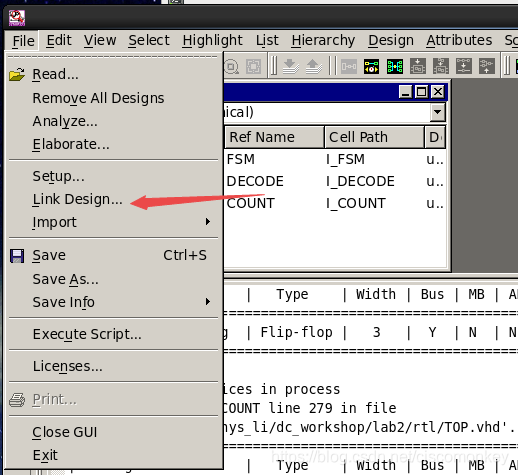Click the floppy disk icon next to Save
Viewport: 518px width, 475px height.
click(17, 256)
